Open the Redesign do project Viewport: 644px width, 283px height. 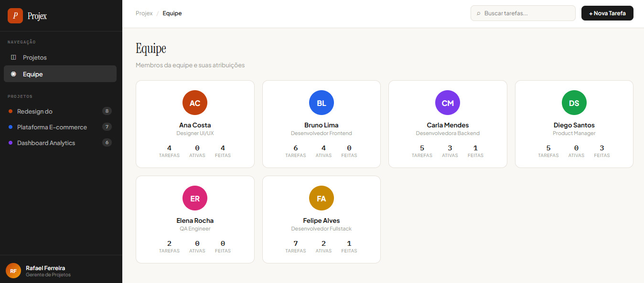[x=60, y=111]
